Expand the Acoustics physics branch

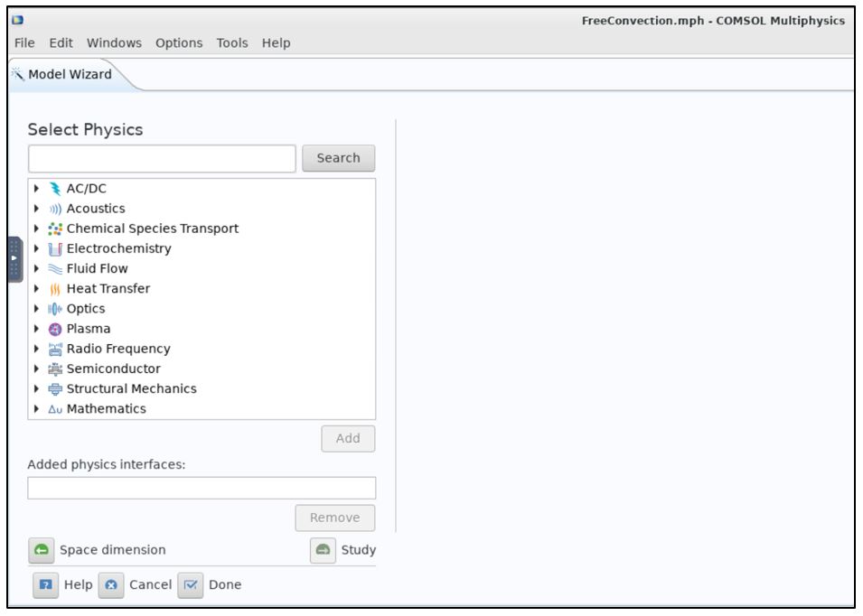click(36, 209)
